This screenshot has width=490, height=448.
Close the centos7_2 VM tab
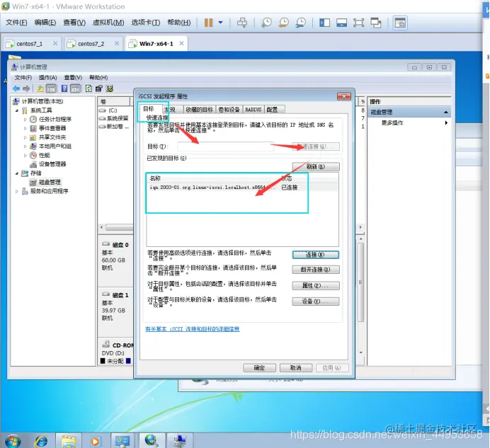click(117, 43)
